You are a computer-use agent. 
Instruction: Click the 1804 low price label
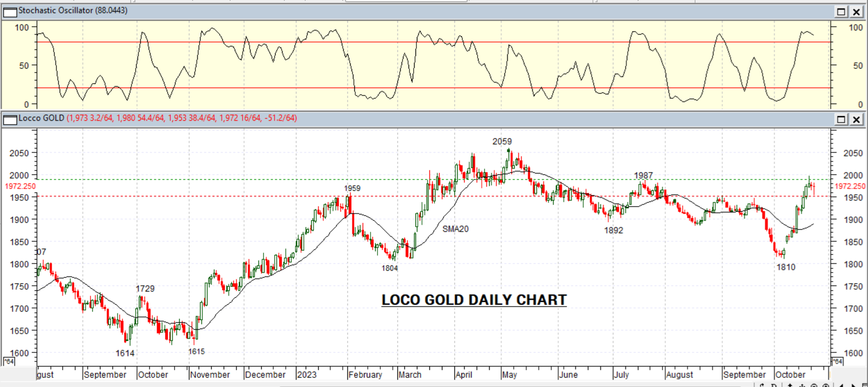pyautogui.click(x=390, y=268)
